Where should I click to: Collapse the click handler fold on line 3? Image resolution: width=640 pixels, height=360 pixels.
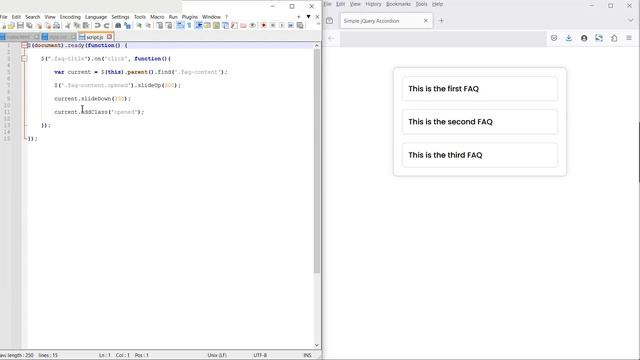pyautogui.click(x=24, y=59)
